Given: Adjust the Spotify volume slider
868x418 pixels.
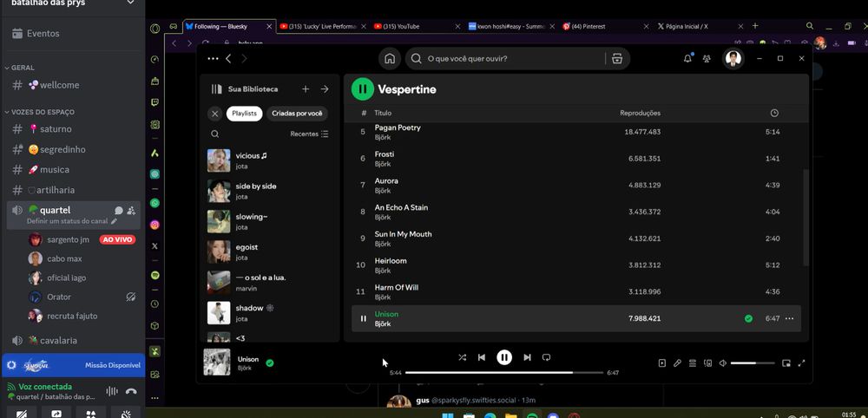Looking at the screenshot, I should [753, 363].
